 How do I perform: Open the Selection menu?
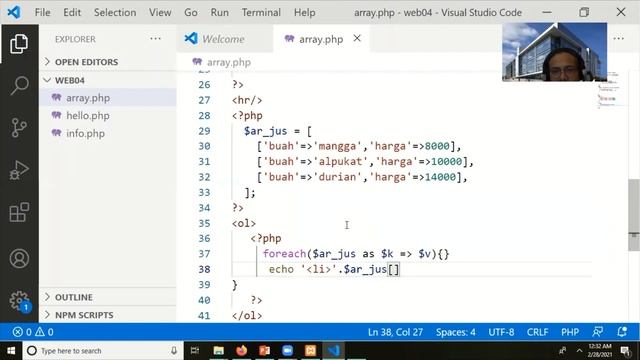[x=115, y=13]
